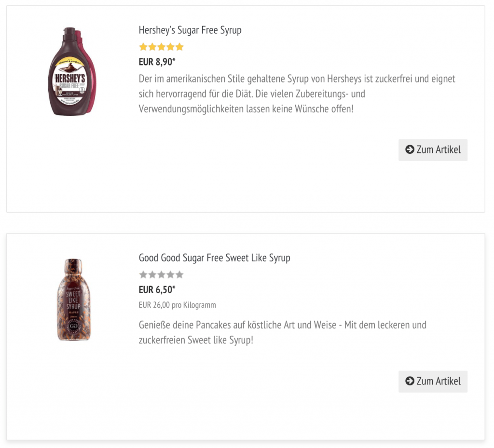Image resolution: width=494 pixels, height=448 pixels.
Task: Open the Hershey's Sugar Free Syrup title
Action: coord(190,30)
